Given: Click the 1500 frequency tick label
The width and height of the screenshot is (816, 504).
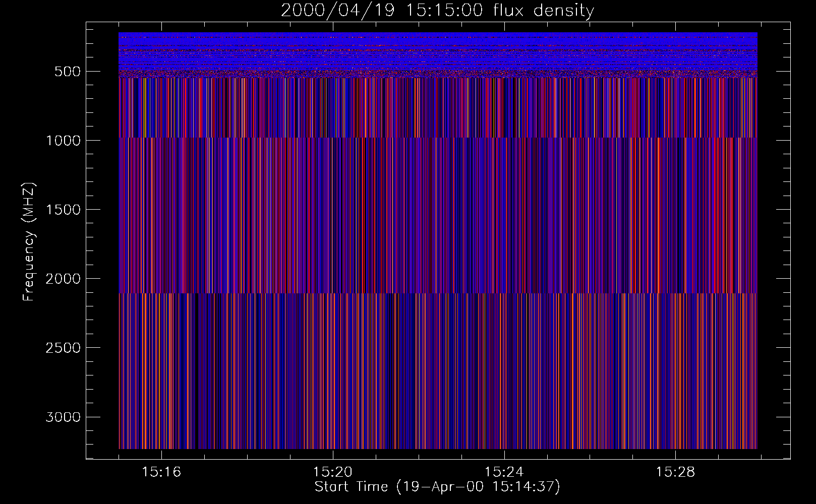Looking at the screenshot, I should tap(63, 210).
